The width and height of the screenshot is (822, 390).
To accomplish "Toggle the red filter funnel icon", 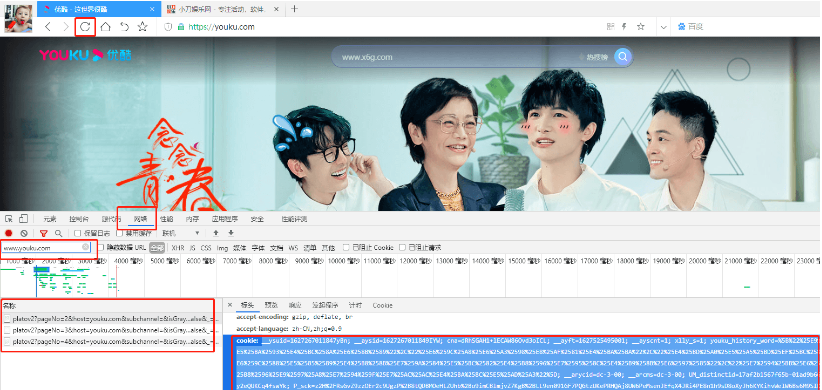I will (44, 233).
